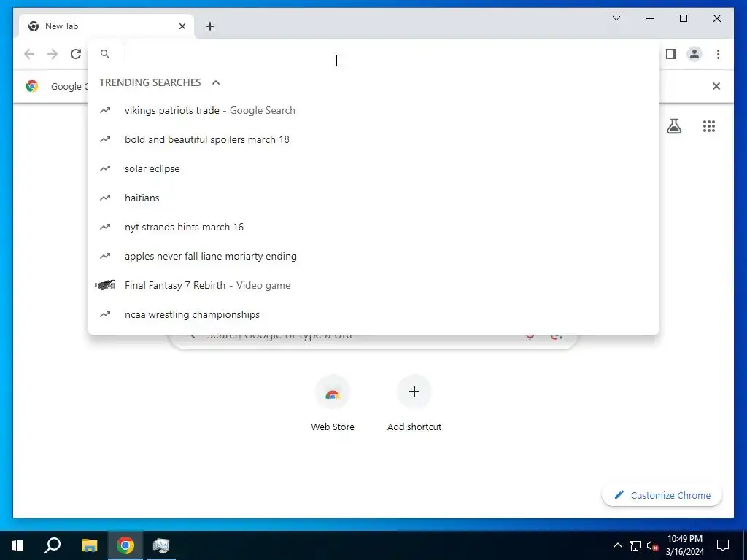Image resolution: width=747 pixels, height=560 pixels.
Task: Show hidden system tray icons
Action: click(x=617, y=545)
